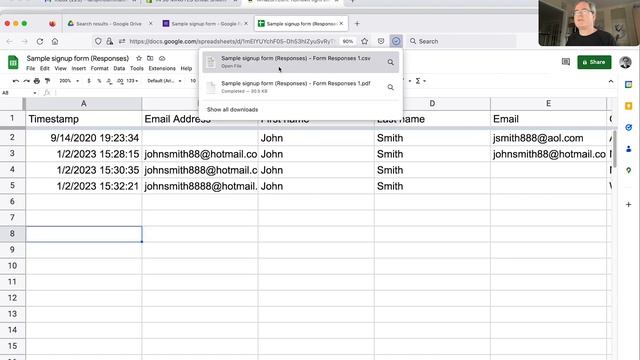Open the 123 number format dropdown
This screenshot has width=640, height=360.
(132, 81)
